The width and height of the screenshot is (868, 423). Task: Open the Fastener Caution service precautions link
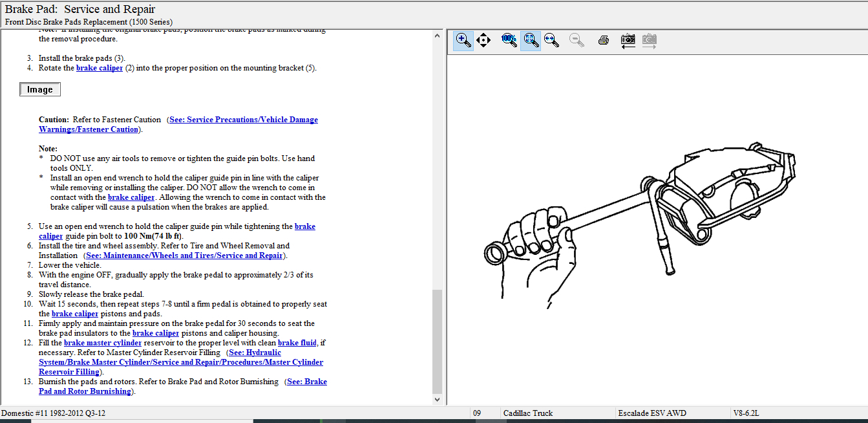178,124
